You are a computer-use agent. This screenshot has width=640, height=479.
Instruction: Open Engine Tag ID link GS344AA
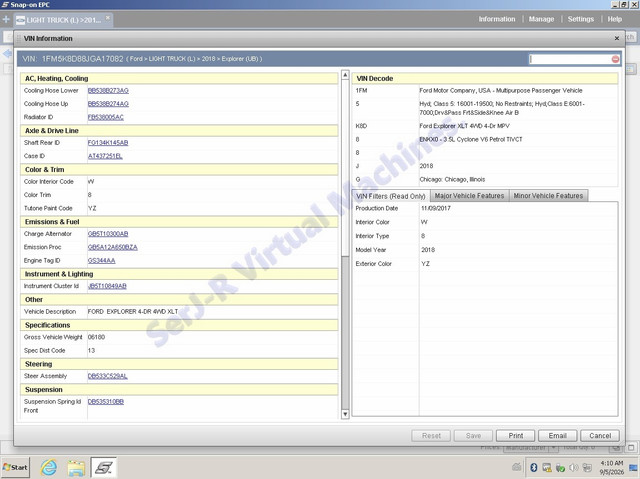[x=102, y=260]
